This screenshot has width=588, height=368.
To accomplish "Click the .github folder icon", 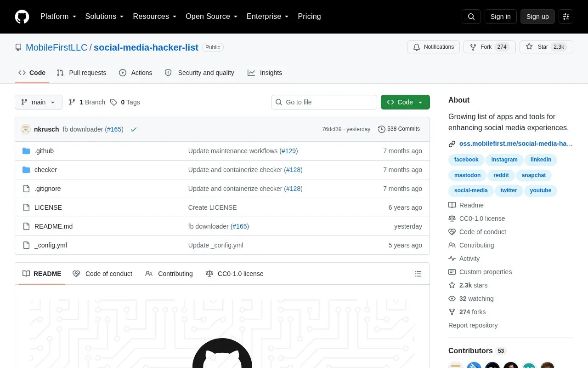I will 26,151.
